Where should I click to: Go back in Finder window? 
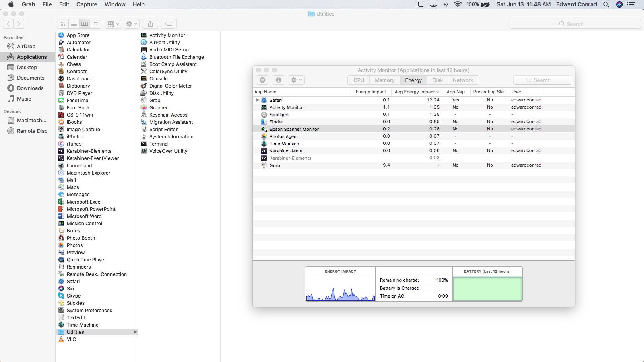[8, 24]
